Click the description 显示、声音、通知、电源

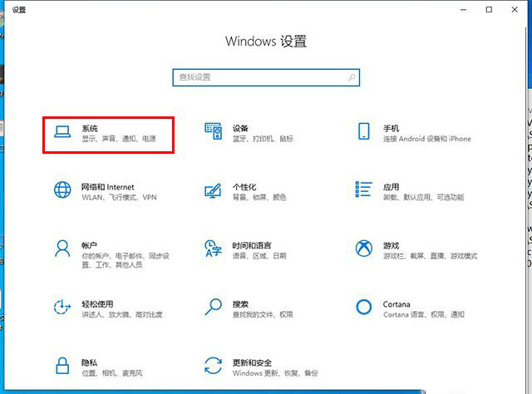(x=119, y=139)
